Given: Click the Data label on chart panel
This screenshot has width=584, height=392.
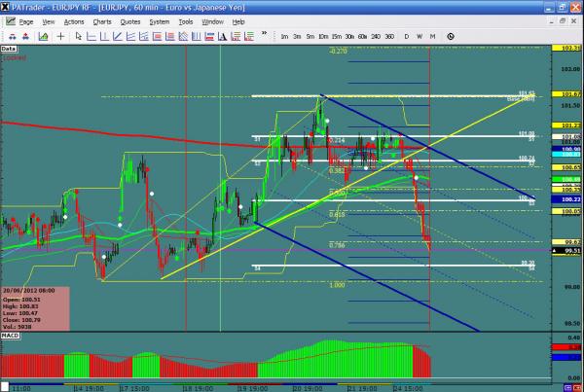Looking at the screenshot, I should point(8,47).
